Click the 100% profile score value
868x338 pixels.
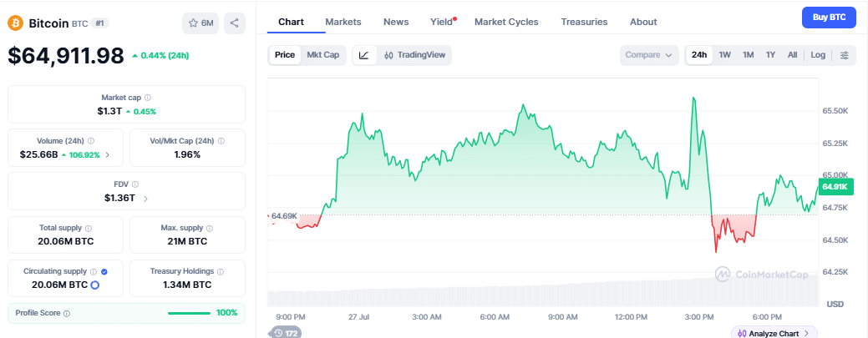(x=227, y=313)
